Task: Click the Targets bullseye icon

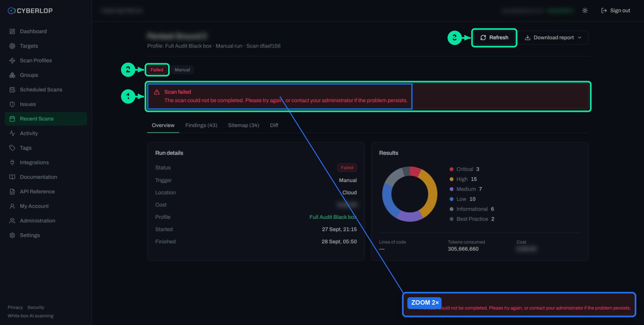Action: tap(12, 46)
